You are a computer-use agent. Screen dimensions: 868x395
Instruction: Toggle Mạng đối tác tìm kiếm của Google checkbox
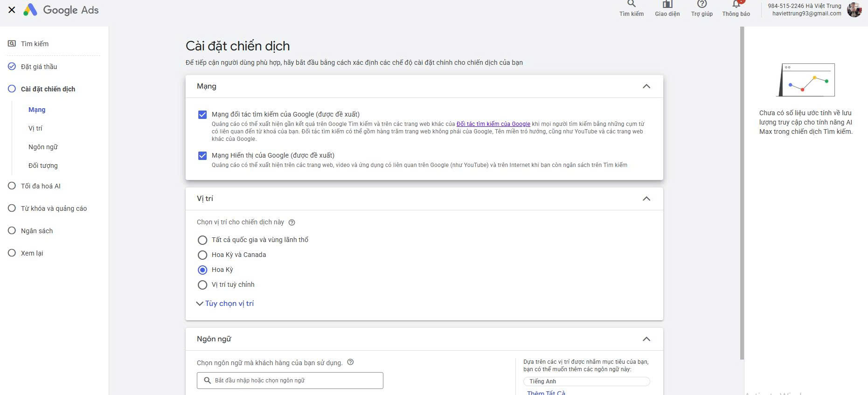point(202,115)
